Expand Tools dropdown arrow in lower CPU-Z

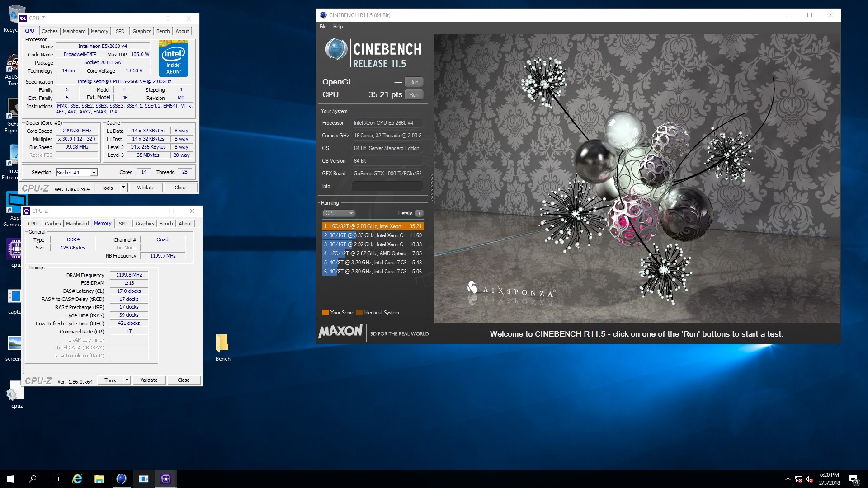point(127,380)
